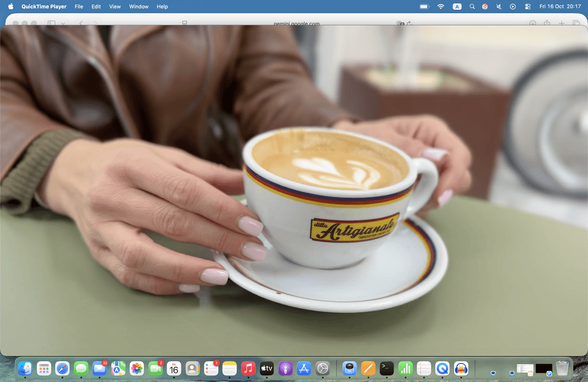Open Messages from the Dock
The image size is (588, 382).
(x=81, y=368)
